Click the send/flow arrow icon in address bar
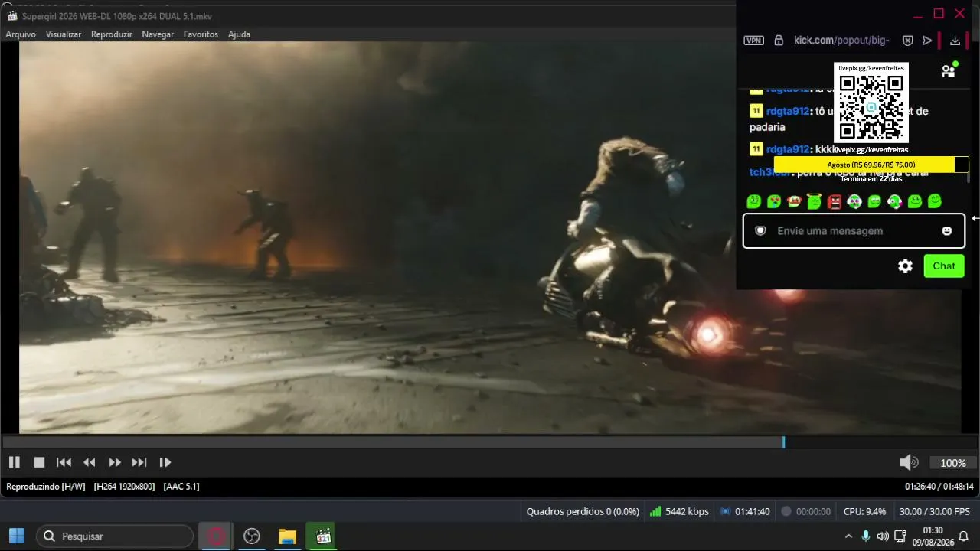Screen dimensions: 980x551 (x=927, y=41)
